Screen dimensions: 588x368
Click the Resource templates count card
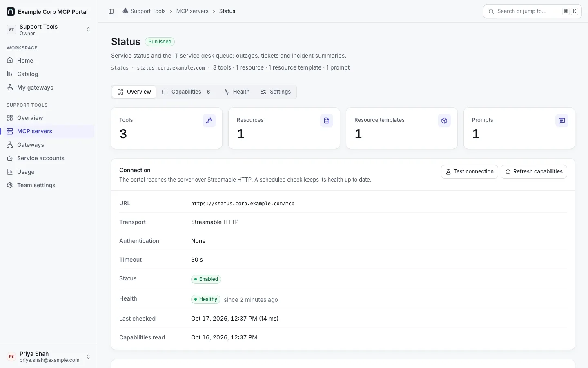pyautogui.click(x=402, y=128)
